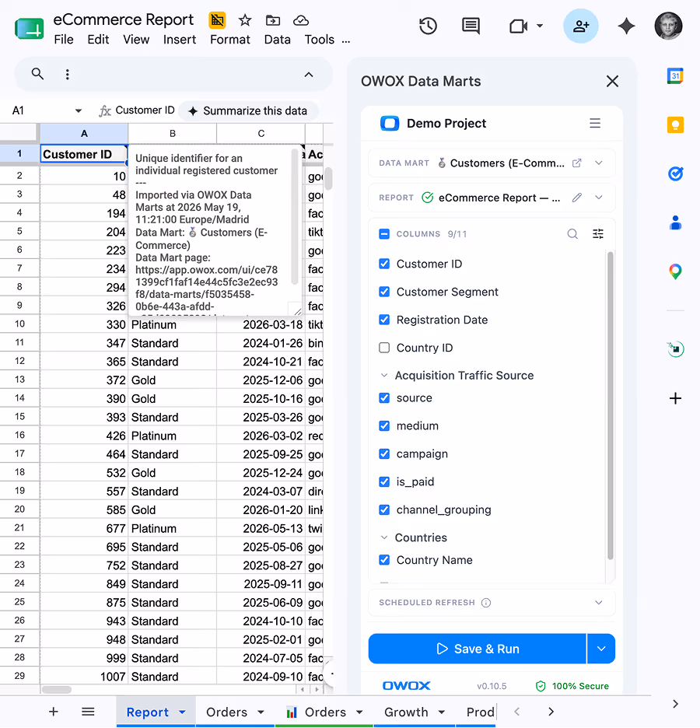This screenshot has height=728, width=700.
Task: Uncheck the is_paid column
Action: (x=384, y=481)
